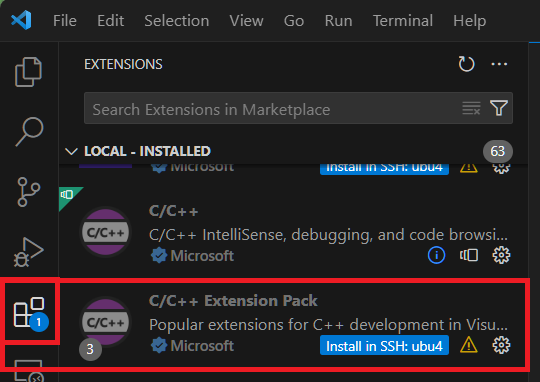Open the Remote Explorer view
The width and height of the screenshot is (540, 382).
click(x=29, y=371)
